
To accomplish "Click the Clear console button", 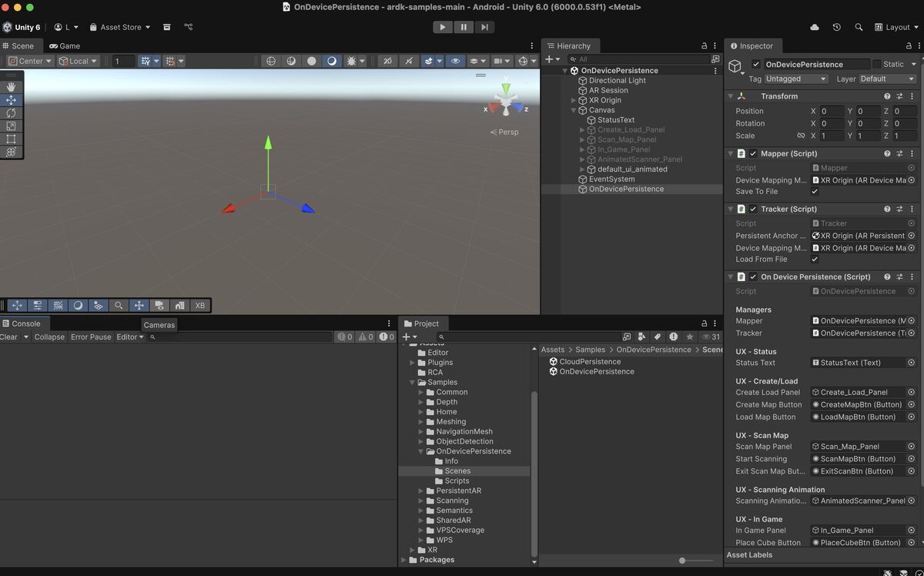I will [8, 337].
